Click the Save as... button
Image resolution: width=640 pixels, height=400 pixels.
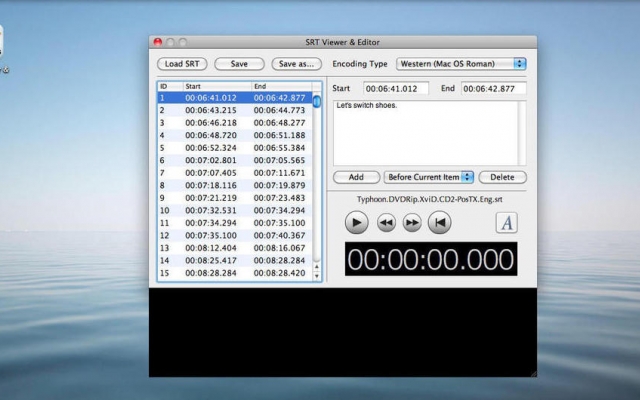pyautogui.click(x=297, y=64)
